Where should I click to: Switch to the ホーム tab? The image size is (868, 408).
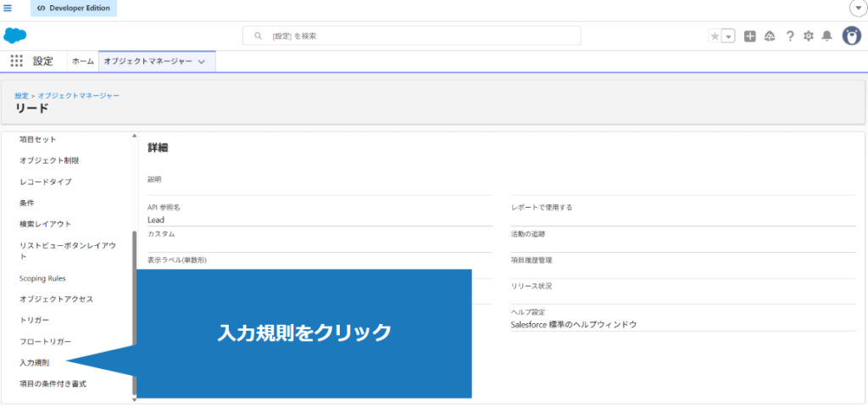[x=82, y=62]
